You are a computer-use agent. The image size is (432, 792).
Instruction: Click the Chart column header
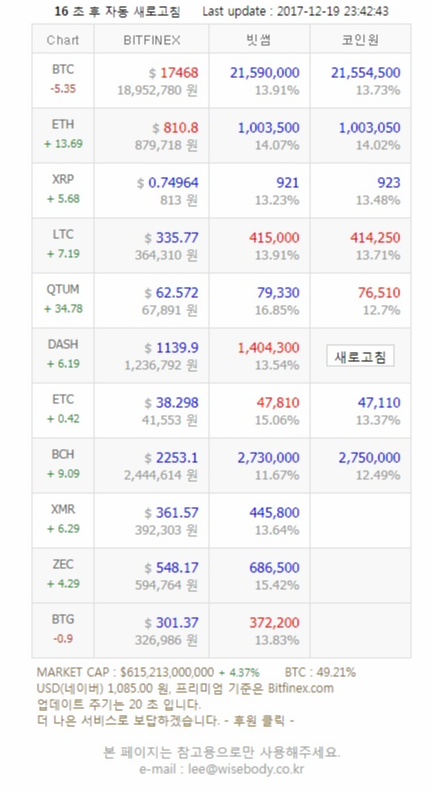coord(63,40)
